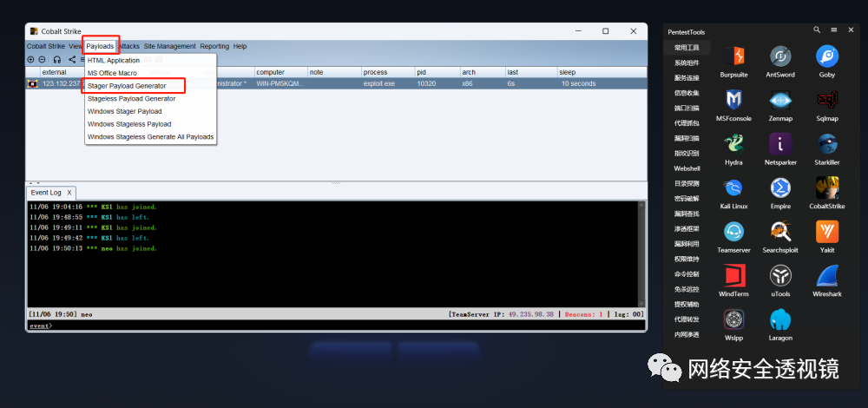
Task: Launch the Empire tool icon
Action: click(780, 188)
